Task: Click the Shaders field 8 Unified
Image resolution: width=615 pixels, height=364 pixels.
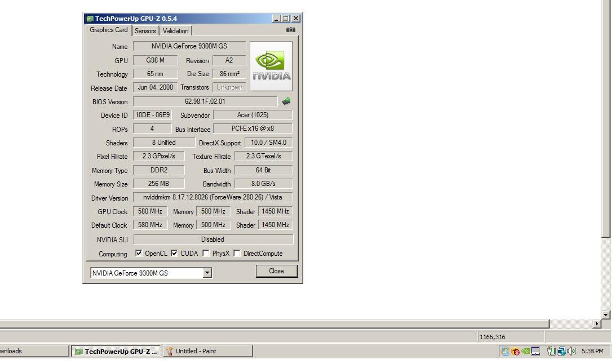Action: tap(164, 143)
